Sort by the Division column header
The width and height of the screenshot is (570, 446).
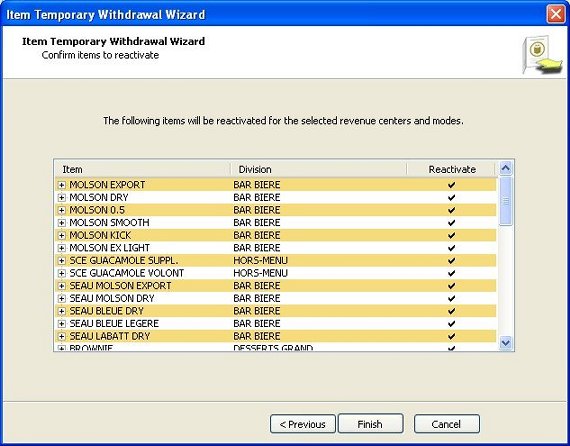[319, 169]
